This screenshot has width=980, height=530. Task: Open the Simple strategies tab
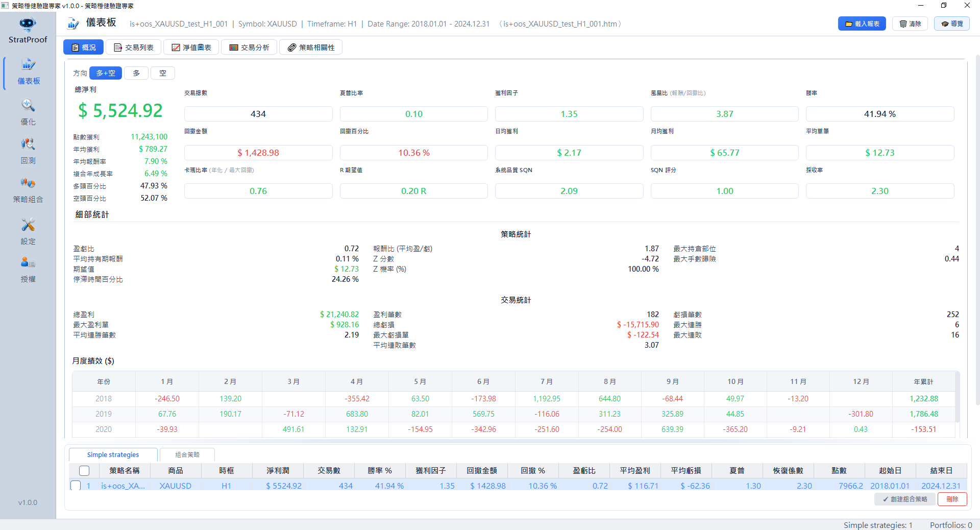(113, 455)
